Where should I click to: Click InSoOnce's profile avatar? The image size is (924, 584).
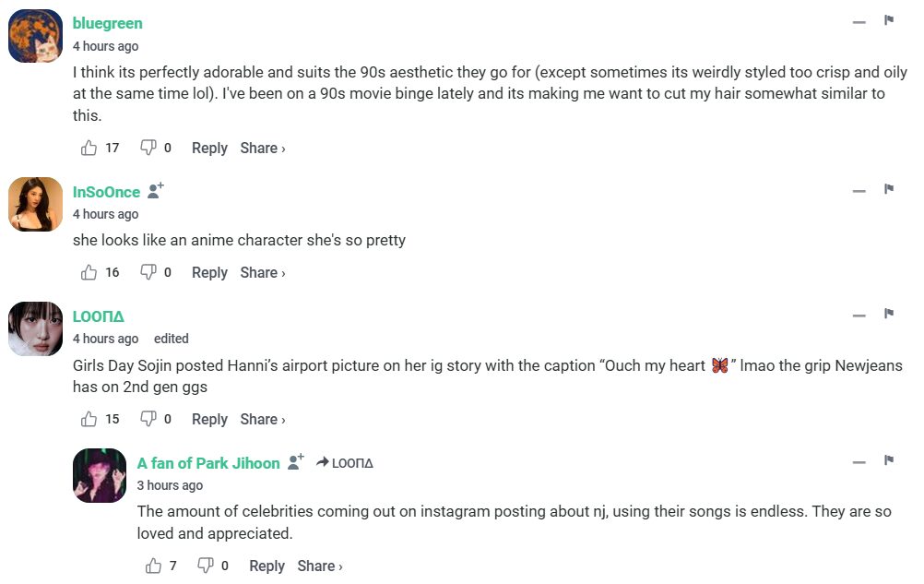[x=35, y=204]
